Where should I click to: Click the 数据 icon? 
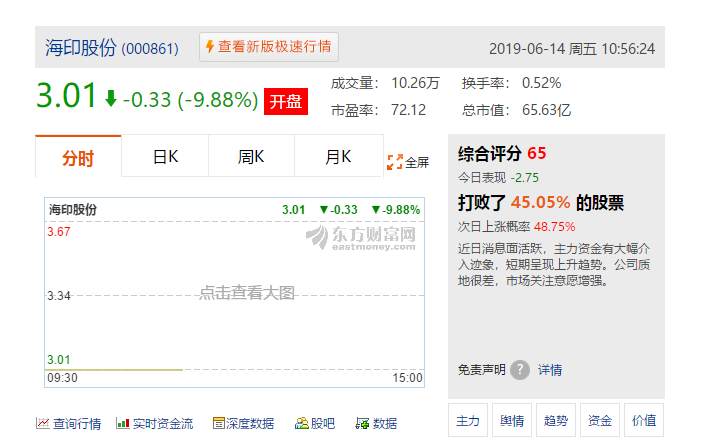pos(362,423)
